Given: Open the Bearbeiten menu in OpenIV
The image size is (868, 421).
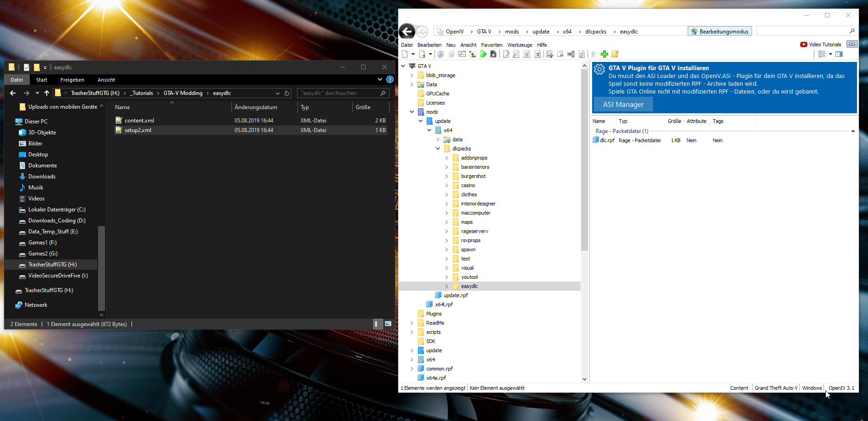Looking at the screenshot, I should click(x=429, y=45).
